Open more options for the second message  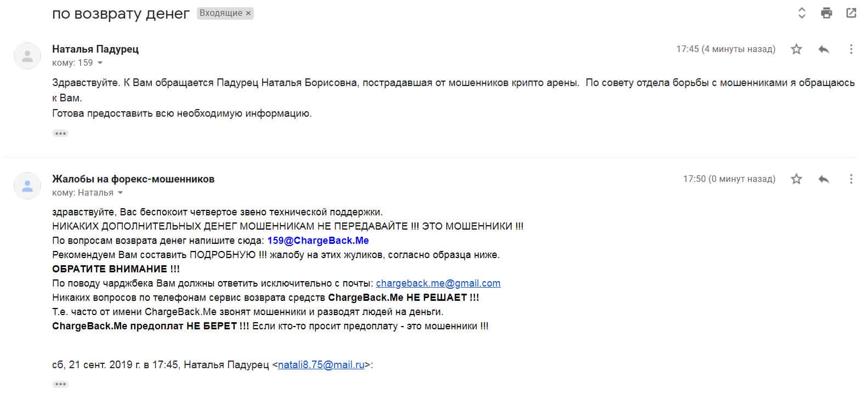pyautogui.click(x=850, y=179)
